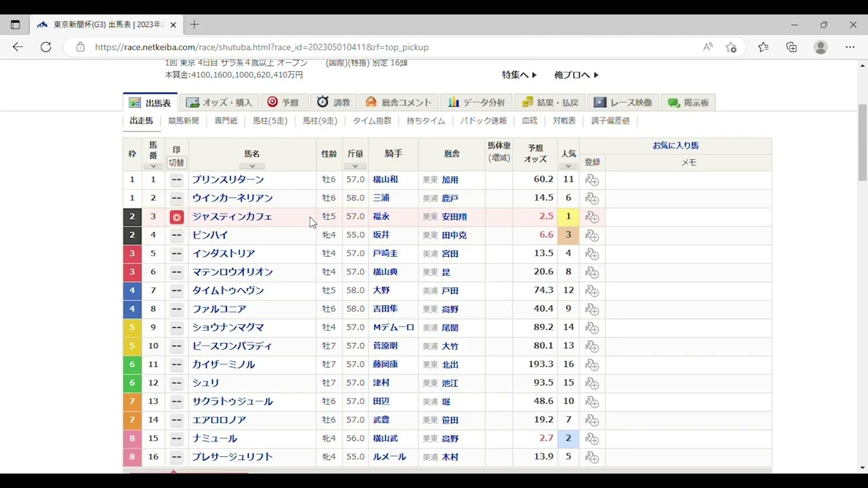This screenshot has height=488, width=868.
Task: Open Read aloud option in address bar
Action: tap(708, 47)
